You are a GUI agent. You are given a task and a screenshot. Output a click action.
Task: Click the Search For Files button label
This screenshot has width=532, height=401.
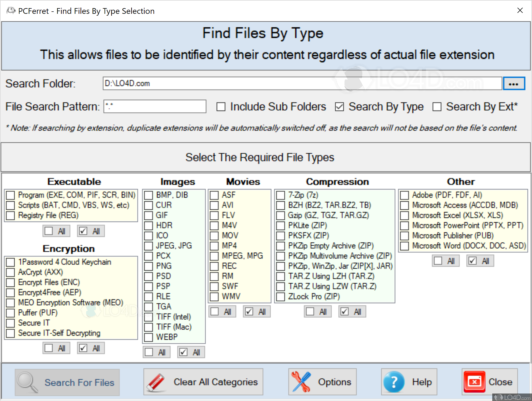(x=79, y=382)
